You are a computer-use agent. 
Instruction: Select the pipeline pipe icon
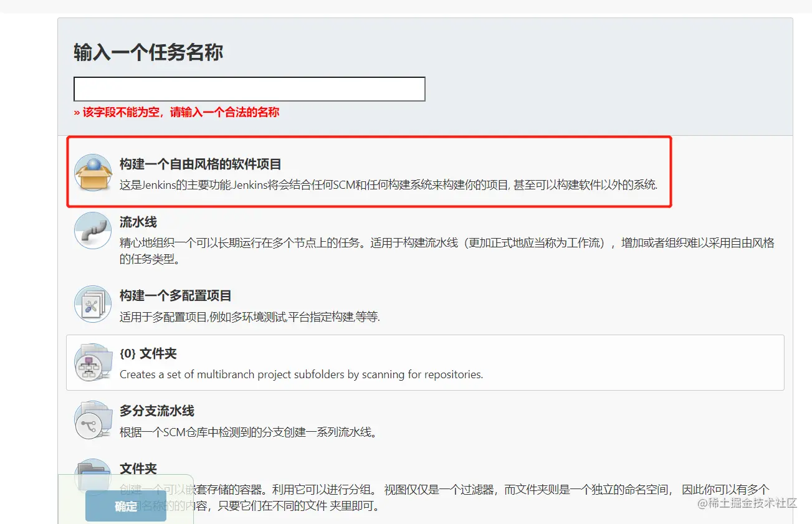pos(93,231)
